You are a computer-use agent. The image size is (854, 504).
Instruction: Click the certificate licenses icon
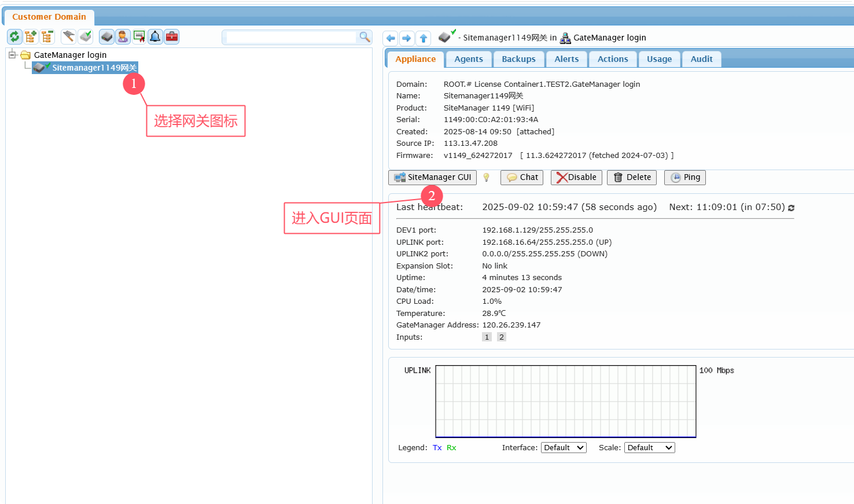click(139, 37)
